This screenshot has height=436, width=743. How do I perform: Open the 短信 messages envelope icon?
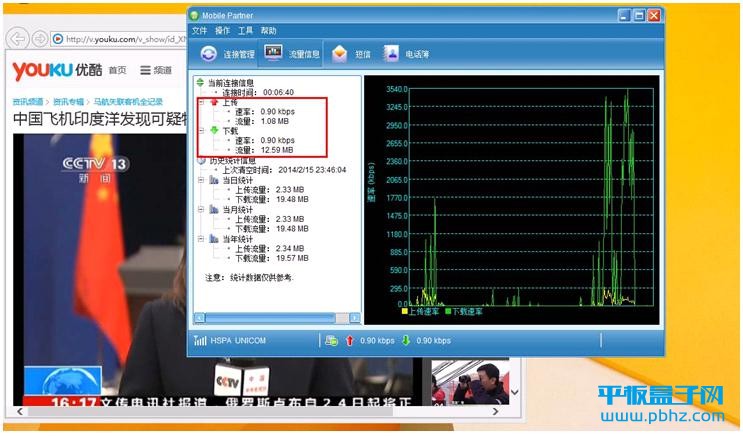pos(339,54)
